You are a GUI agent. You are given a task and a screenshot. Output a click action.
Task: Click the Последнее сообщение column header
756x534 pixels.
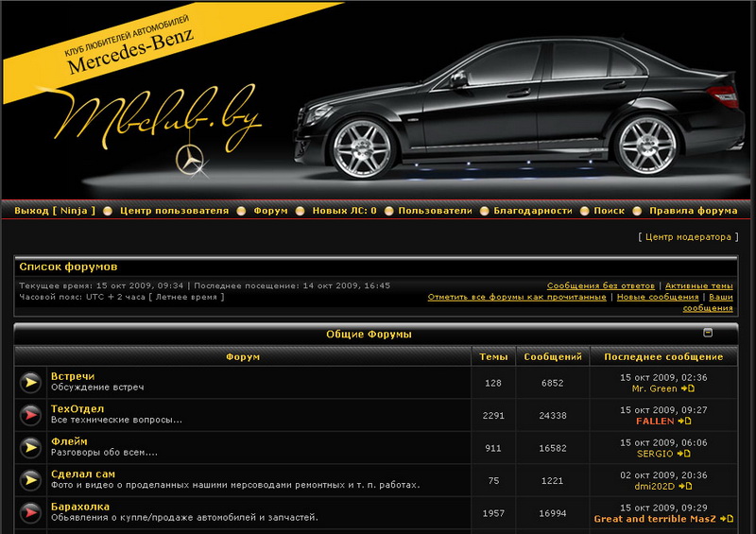tap(663, 356)
